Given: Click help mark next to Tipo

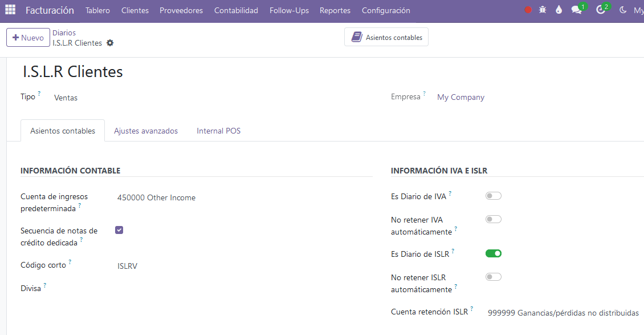Looking at the screenshot, I should (x=39, y=94).
